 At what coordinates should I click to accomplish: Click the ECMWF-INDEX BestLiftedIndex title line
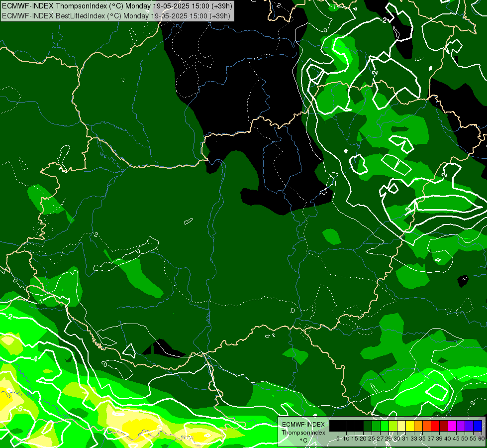(116, 15)
